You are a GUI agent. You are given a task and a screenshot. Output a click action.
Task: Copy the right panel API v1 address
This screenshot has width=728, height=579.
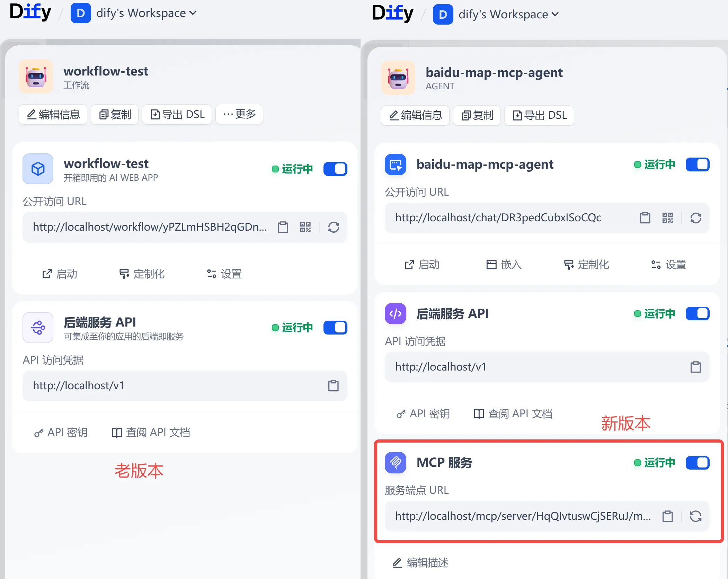(x=695, y=367)
